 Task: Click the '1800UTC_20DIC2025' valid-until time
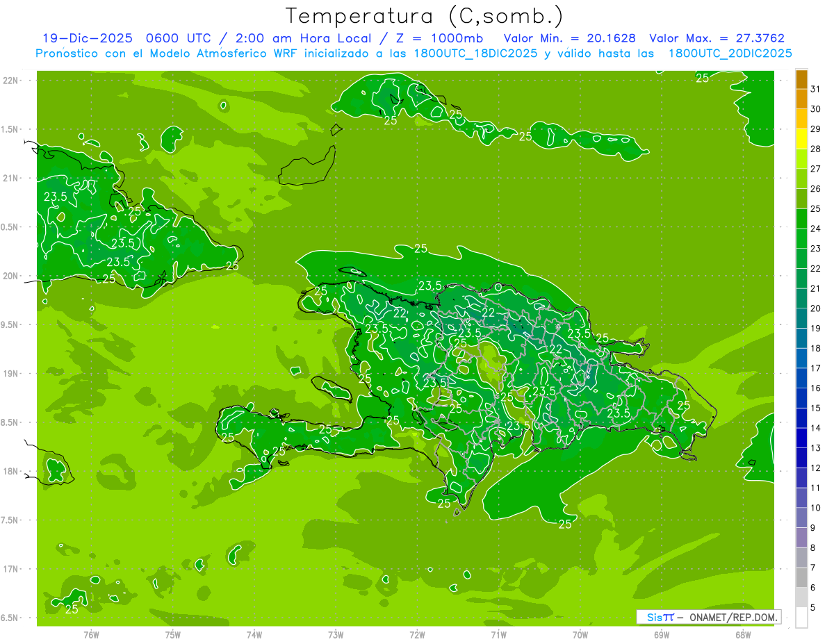pos(730,53)
